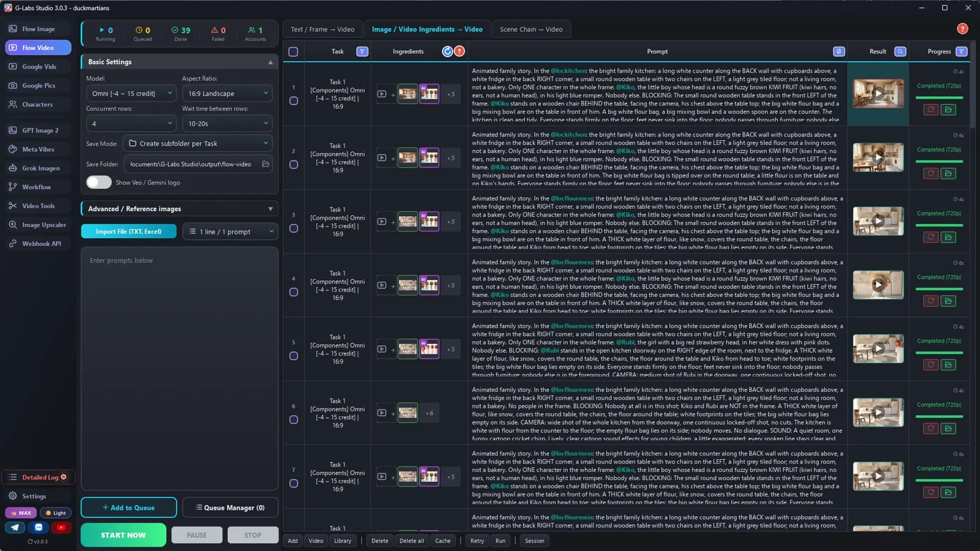Toggle Show Veo / Gemini logo switch

(99, 182)
